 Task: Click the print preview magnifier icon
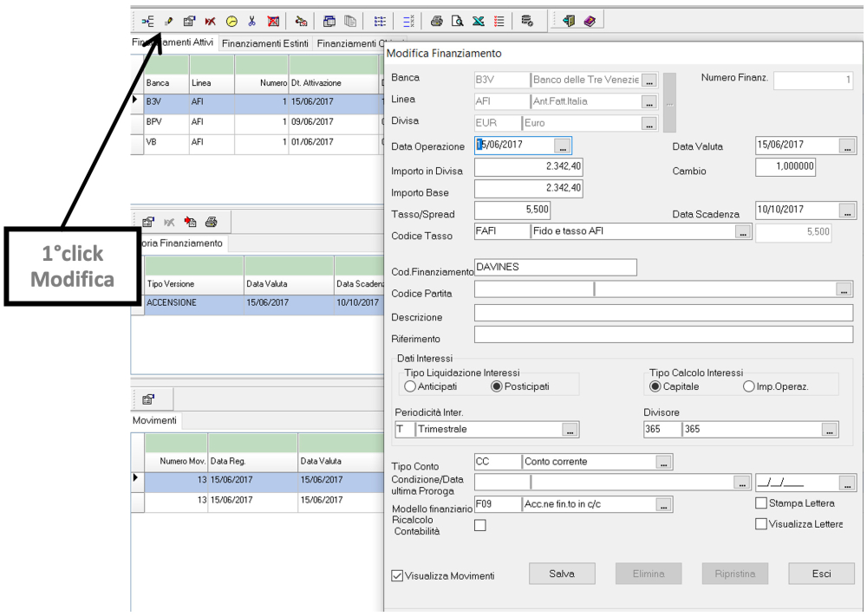[x=457, y=21]
